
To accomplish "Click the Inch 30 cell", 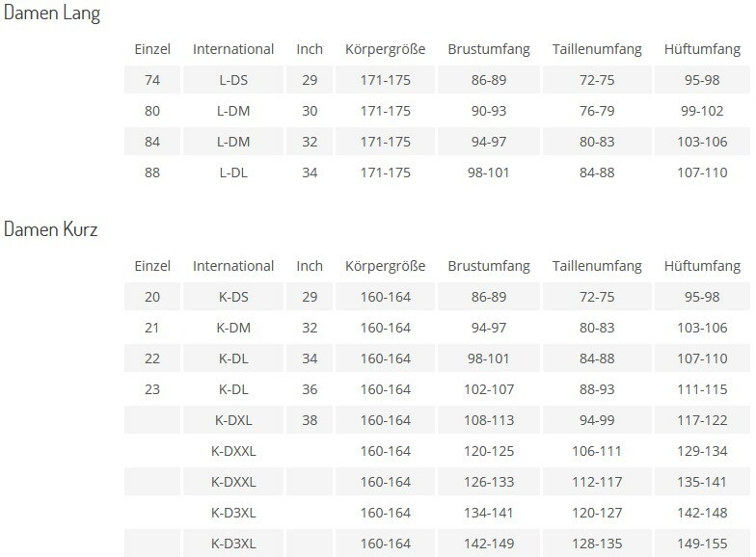I will pos(310,111).
